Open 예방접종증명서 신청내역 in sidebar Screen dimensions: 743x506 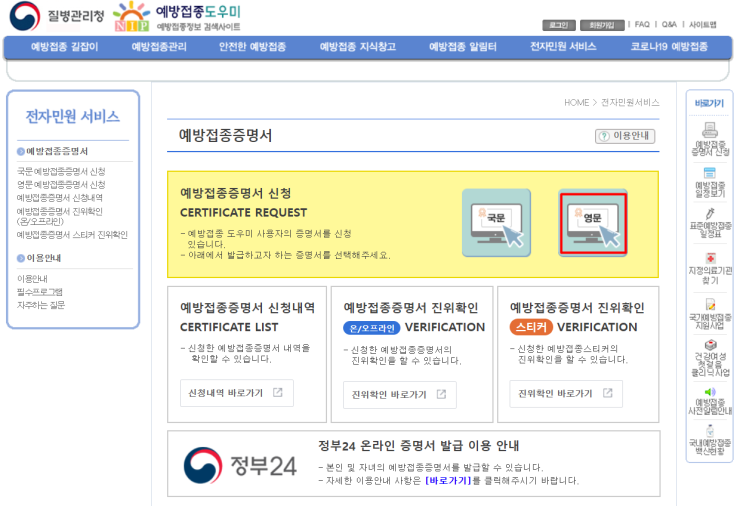coord(60,198)
